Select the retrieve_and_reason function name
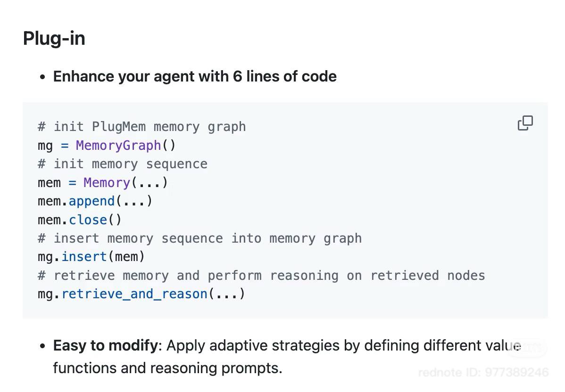 (133, 294)
